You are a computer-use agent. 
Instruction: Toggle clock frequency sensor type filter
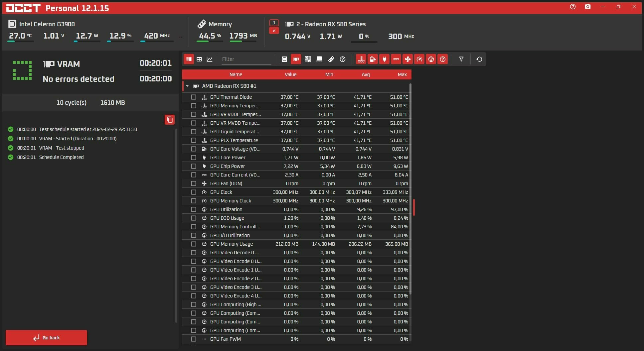click(x=419, y=59)
